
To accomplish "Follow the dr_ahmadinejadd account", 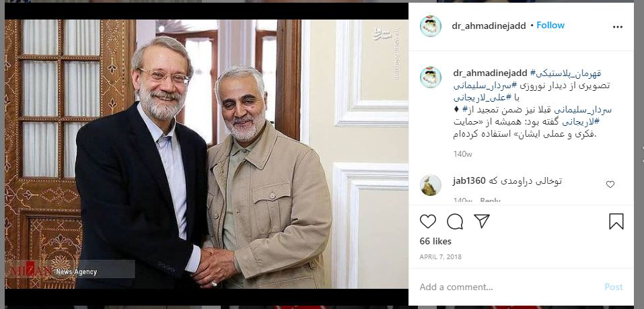I will [550, 26].
